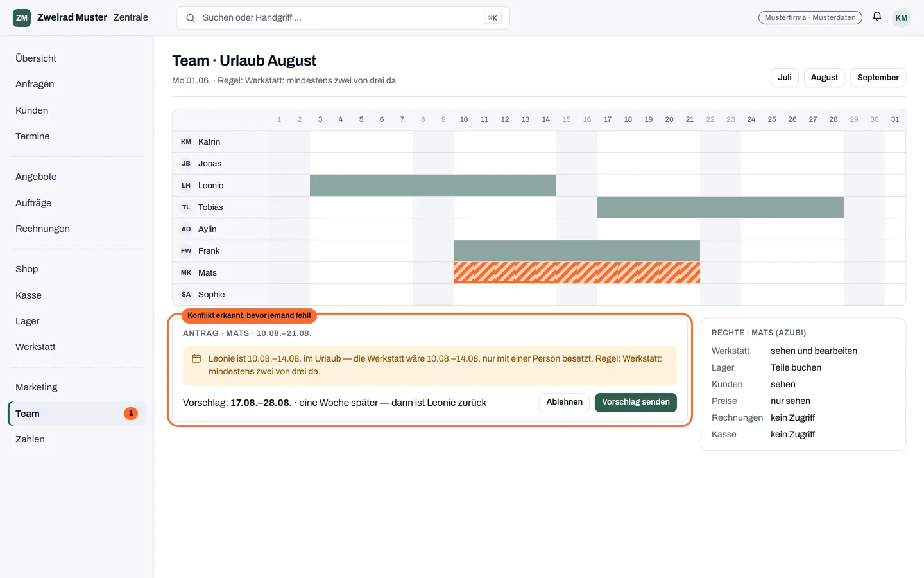Open Termine in sidebar
Image resolution: width=924 pixels, height=578 pixels.
77,136
